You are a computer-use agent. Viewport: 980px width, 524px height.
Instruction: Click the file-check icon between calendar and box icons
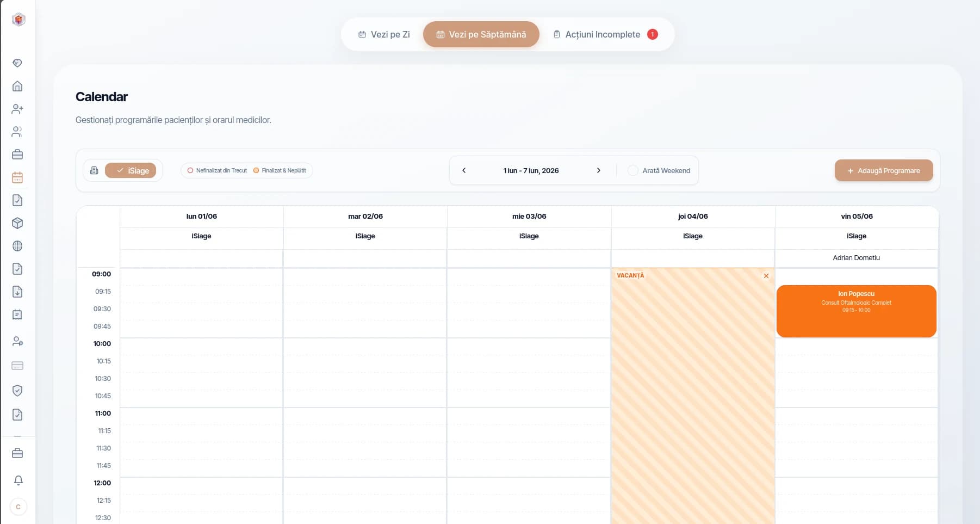coord(17,200)
